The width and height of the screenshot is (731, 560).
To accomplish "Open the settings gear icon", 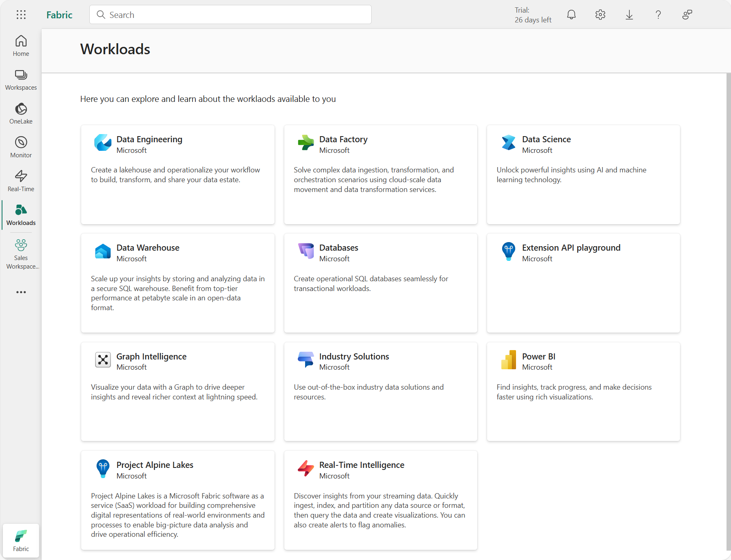I will click(x=600, y=15).
